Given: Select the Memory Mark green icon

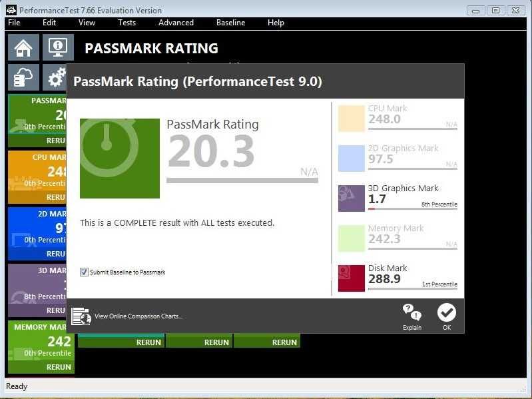Looking at the screenshot, I should 352,238.
